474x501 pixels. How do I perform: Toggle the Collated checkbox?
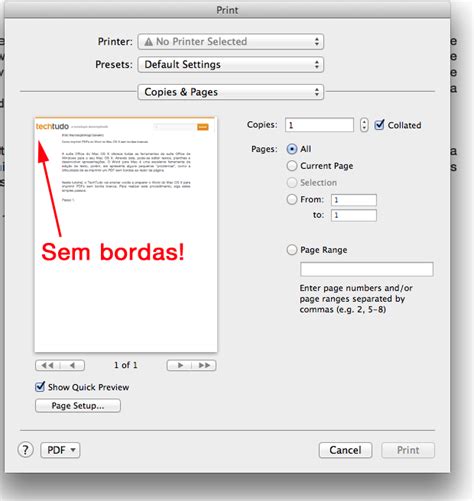coord(379,125)
